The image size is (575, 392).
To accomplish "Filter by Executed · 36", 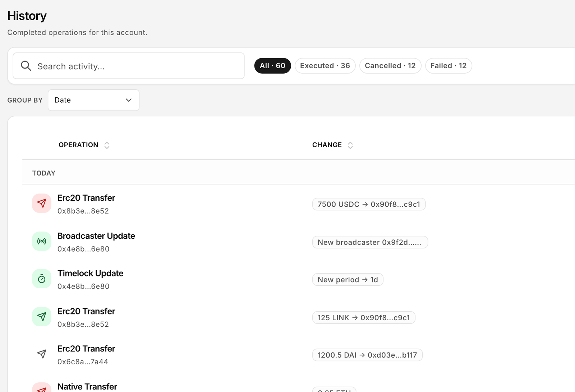I will pos(325,66).
